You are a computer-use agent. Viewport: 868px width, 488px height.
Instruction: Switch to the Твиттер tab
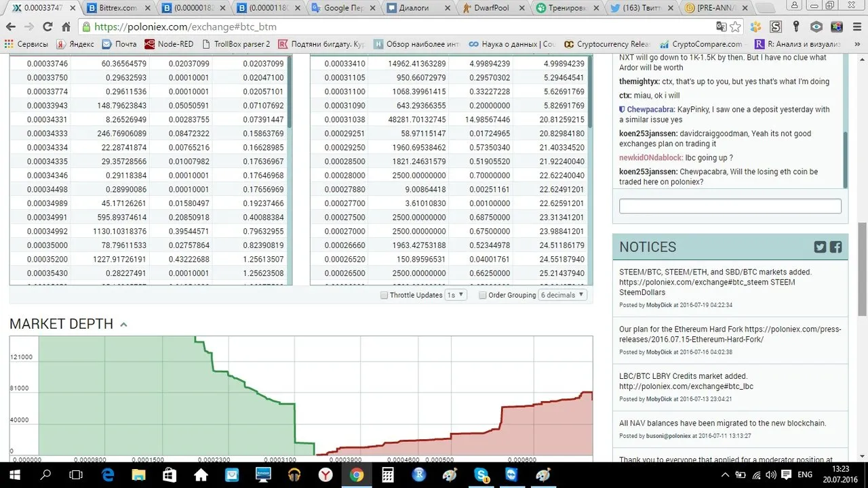click(x=640, y=8)
